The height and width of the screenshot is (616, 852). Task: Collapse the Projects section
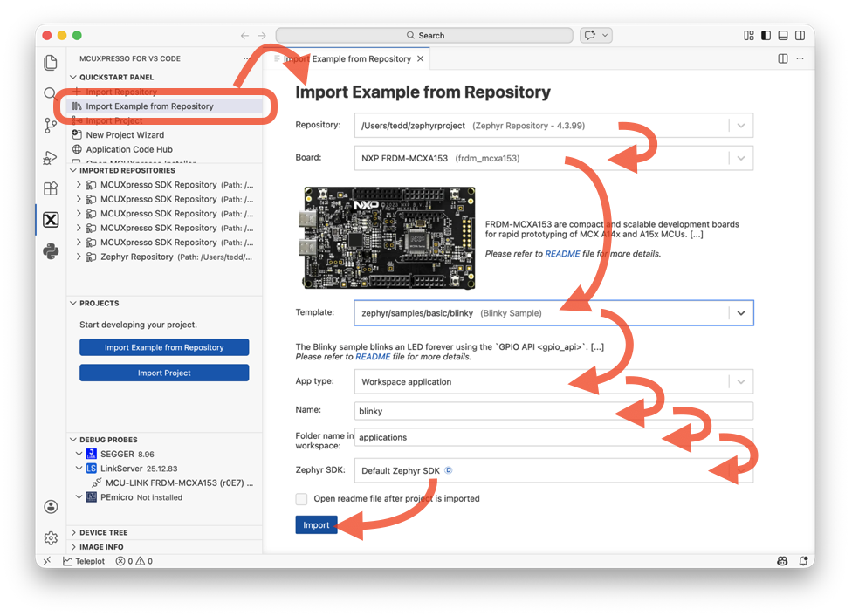[73, 303]
